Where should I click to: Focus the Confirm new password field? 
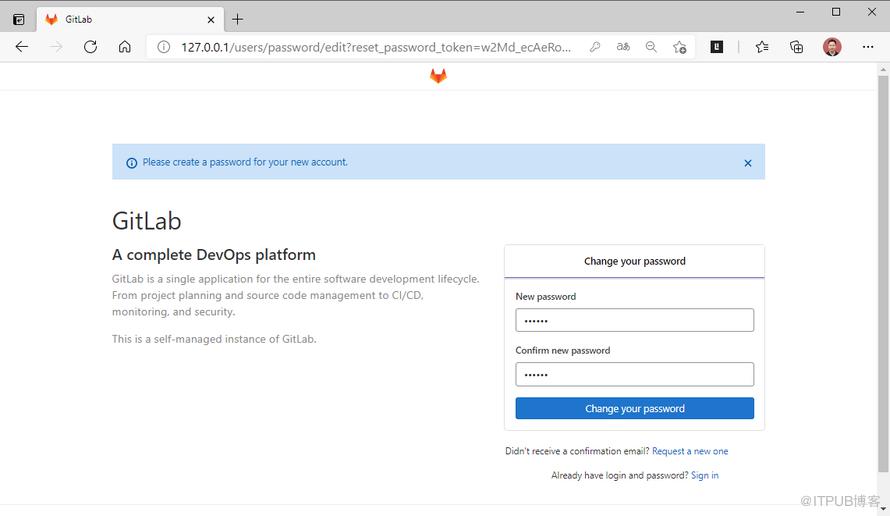click(x=635, y=374)
